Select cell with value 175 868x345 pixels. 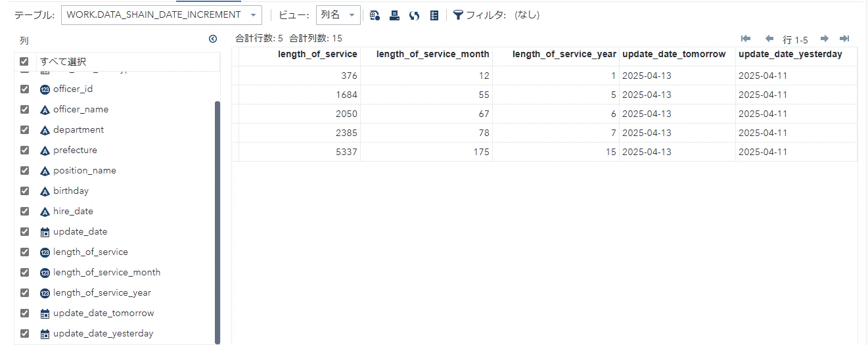point(426,152)
